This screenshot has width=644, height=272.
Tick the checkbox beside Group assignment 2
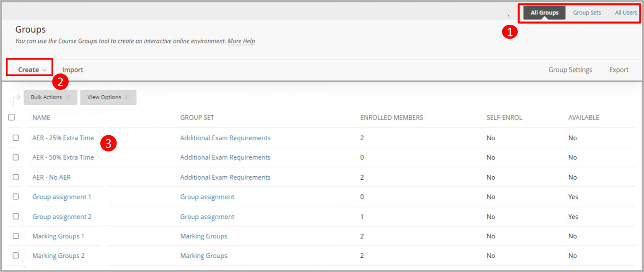tap(15, 216)
